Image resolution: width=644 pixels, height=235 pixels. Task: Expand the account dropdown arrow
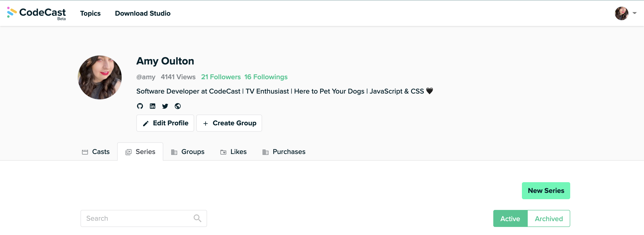point(635,13)
